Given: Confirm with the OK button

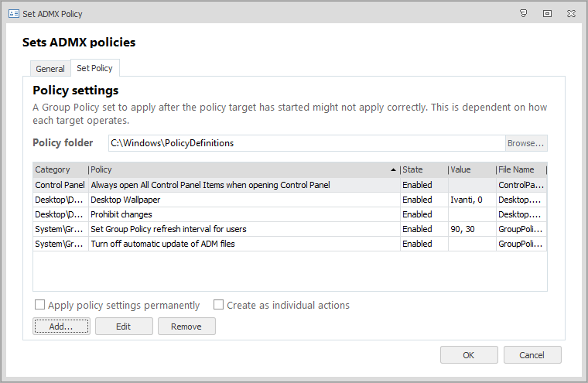Looking at the screenshot, I should click(469, 355).
